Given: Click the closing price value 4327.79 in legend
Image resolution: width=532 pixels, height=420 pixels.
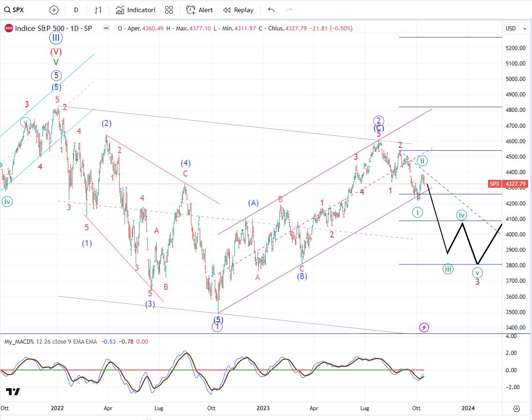Looking at the screenshot, I should pos(296,29).
